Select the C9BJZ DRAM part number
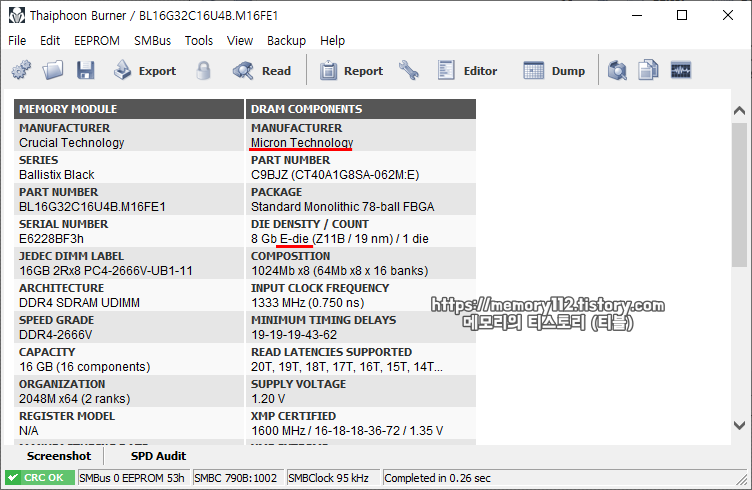The width and height of the screenshot is (752, 490). (335, 175)
